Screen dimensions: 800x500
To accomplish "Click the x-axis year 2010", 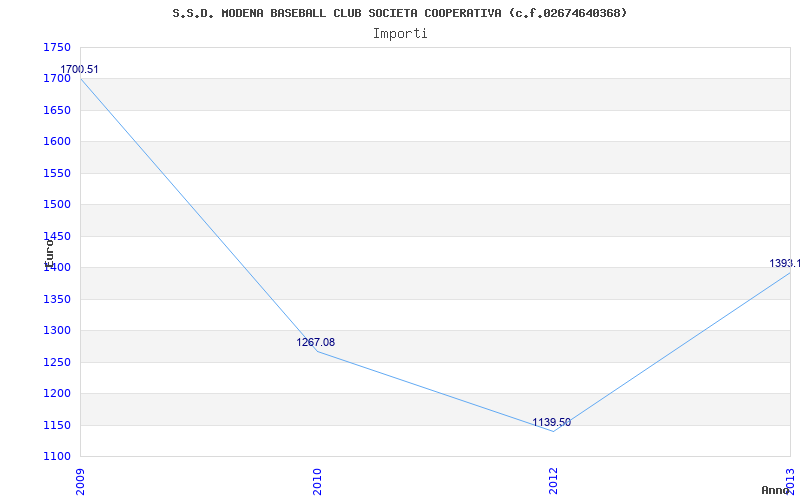I will (317, 481).
